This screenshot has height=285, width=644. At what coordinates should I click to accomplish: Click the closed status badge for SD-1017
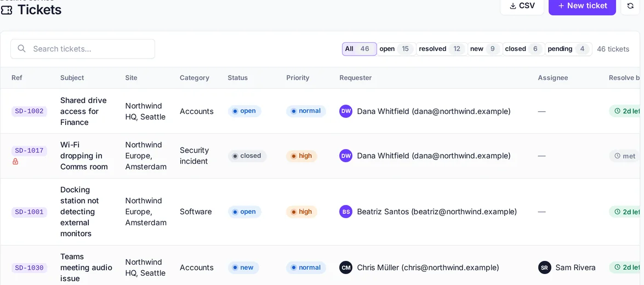click(247, 156)
